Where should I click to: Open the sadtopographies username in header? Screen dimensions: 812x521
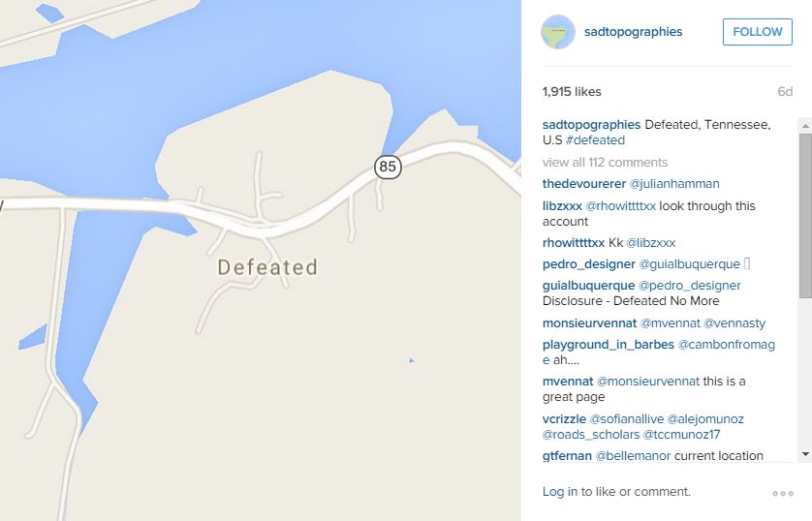pyautogui.click(x=634, y=32)
